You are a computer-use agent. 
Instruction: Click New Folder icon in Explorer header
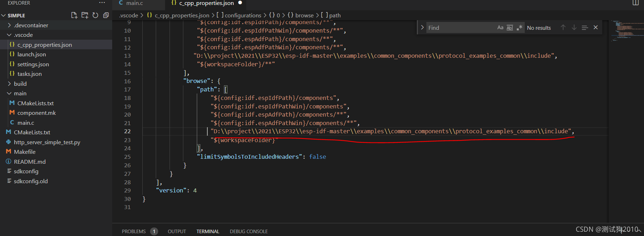[x=85, y=15]
